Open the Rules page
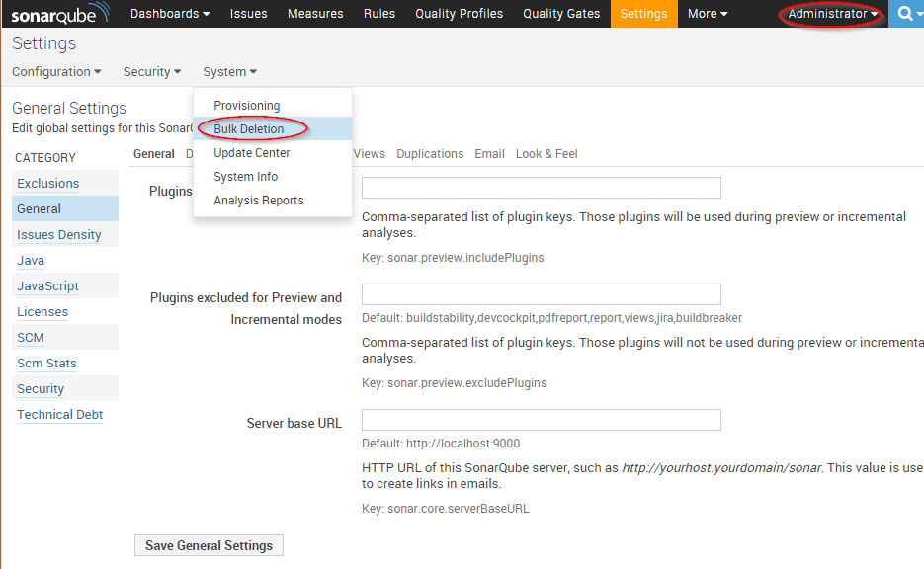 pos(379,14)
